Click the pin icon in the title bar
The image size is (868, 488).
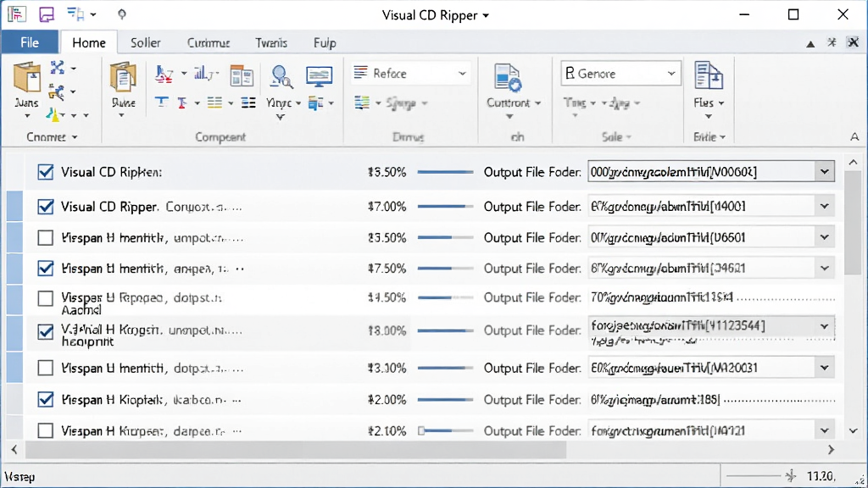[122, 14]
